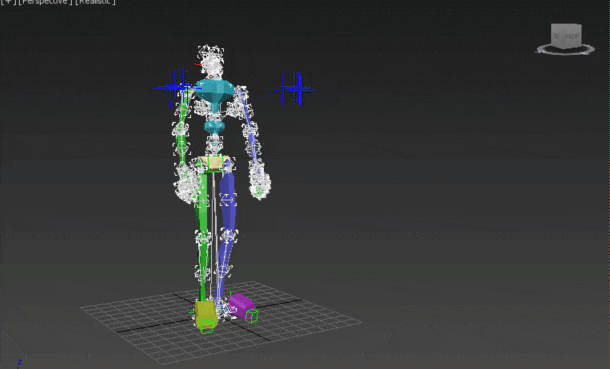
Task: Select the green toe box on magenta foot
Action: coord(252,315)
